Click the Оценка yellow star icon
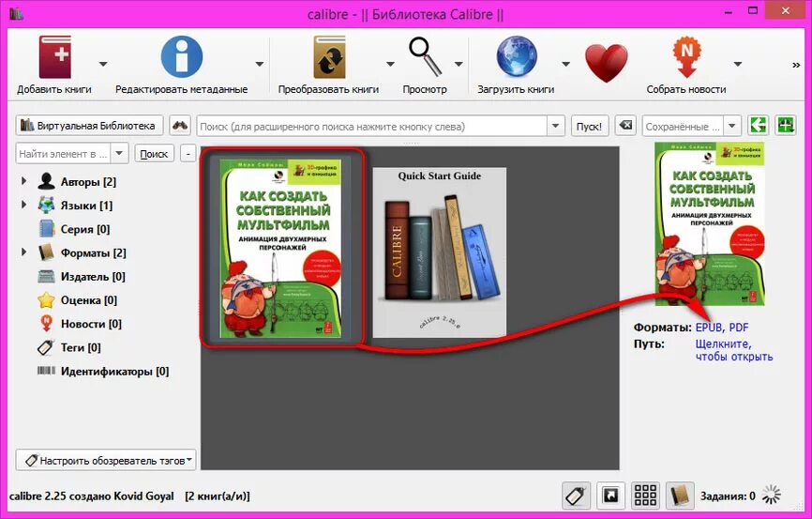The height and width of the screenshot is (519, 812). (46, 300)
